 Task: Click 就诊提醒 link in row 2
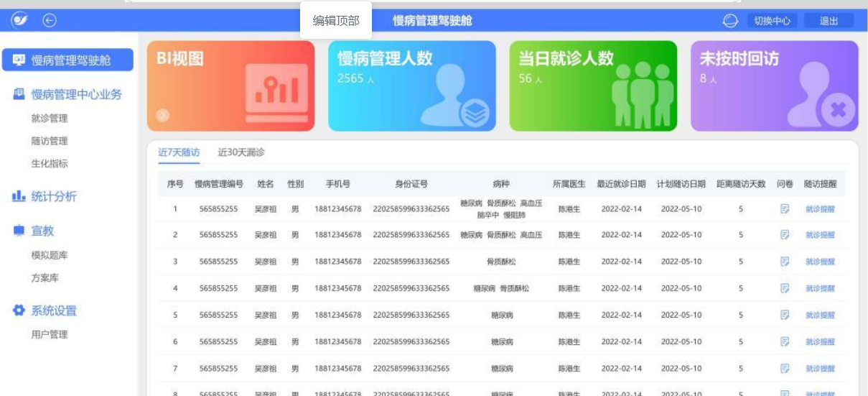tap(820, 235)
